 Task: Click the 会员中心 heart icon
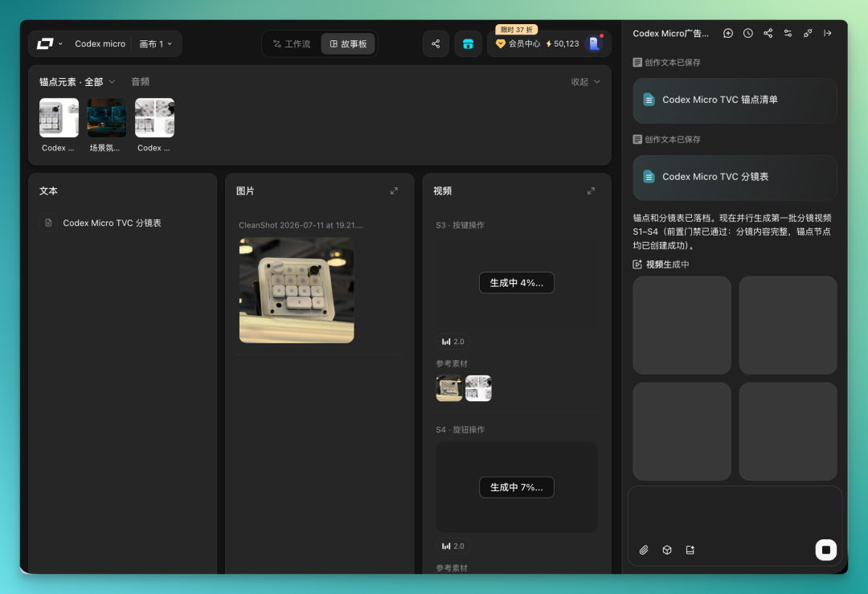[501, 43]
